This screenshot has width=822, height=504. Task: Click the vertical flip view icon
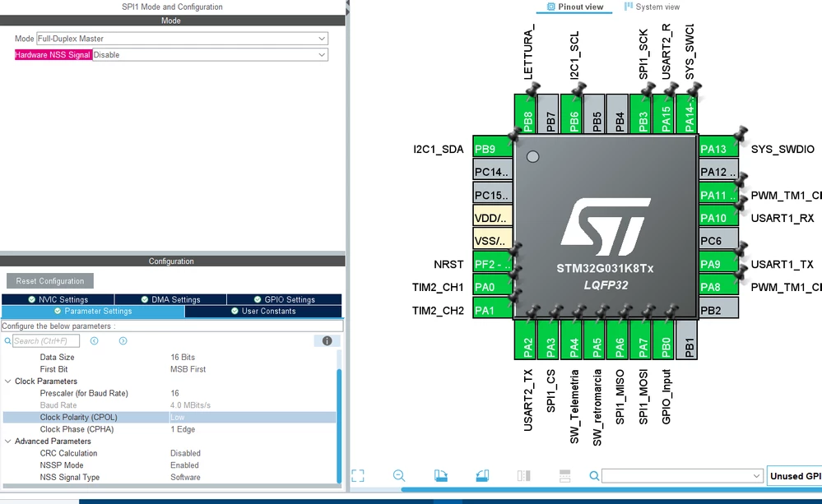coord(523,476)
